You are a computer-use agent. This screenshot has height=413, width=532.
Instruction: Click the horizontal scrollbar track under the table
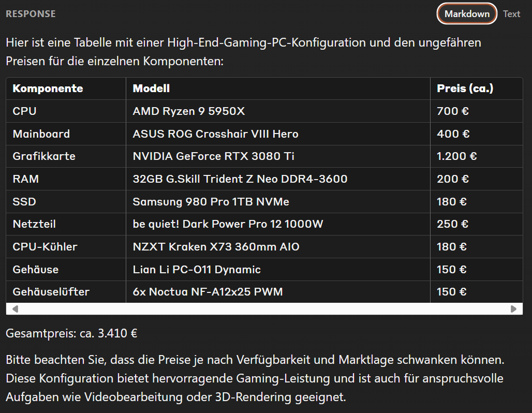click(264, 309)
